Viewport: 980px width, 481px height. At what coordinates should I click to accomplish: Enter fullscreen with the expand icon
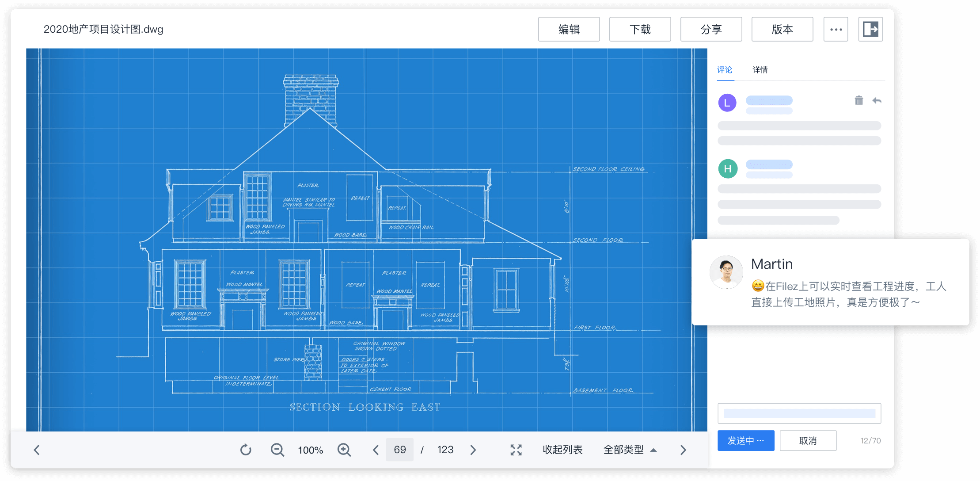click(516, 450)
